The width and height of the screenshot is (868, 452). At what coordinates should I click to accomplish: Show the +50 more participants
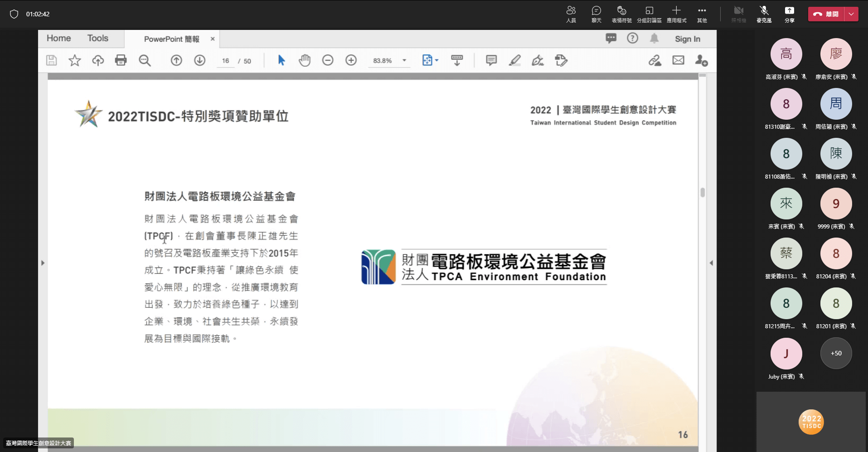[836, 353]
